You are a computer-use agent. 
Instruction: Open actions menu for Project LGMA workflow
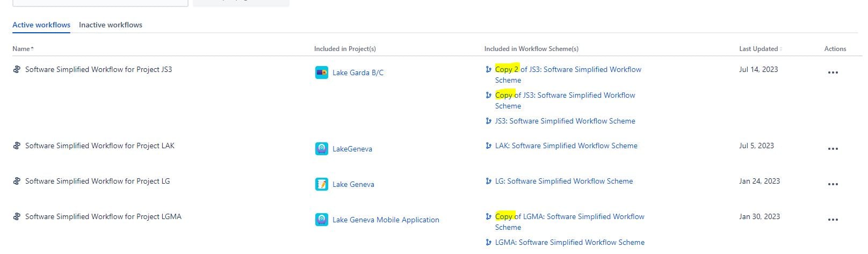833,220
